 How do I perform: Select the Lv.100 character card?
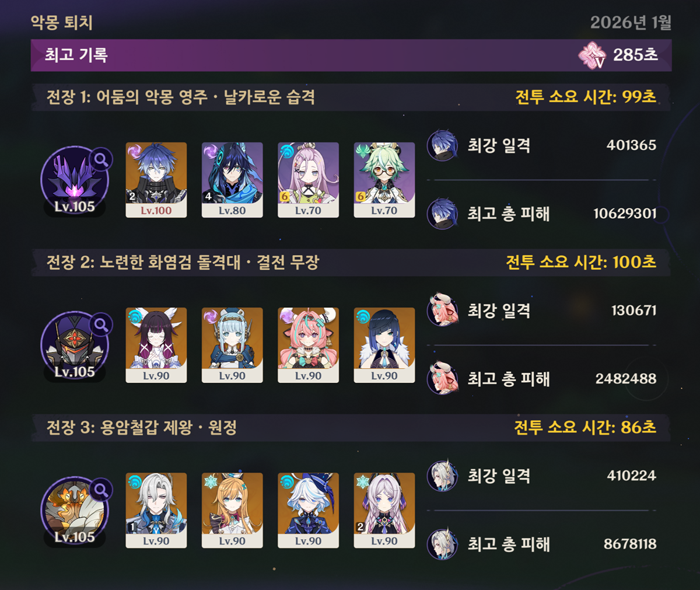coord(156,180)
